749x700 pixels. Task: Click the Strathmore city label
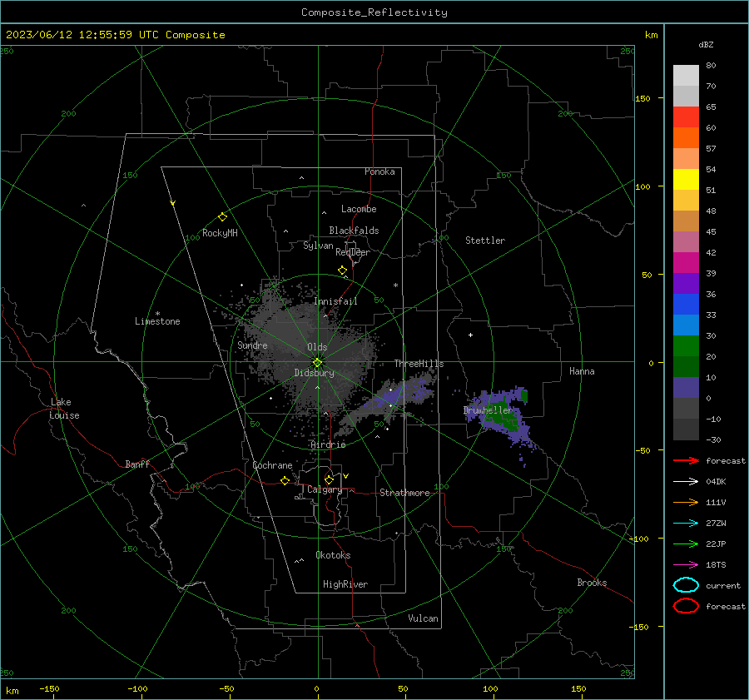[404, 493]
